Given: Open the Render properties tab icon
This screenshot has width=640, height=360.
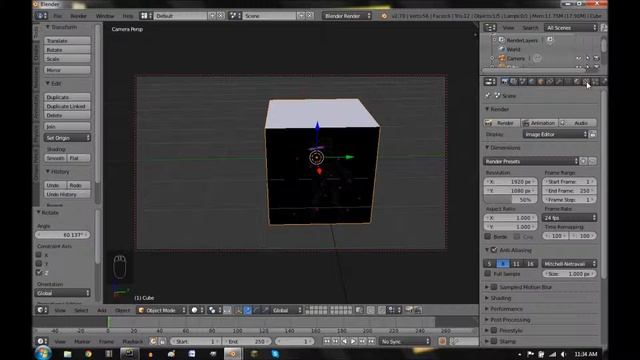Looking at the screenshot, I should pos(504,82).
